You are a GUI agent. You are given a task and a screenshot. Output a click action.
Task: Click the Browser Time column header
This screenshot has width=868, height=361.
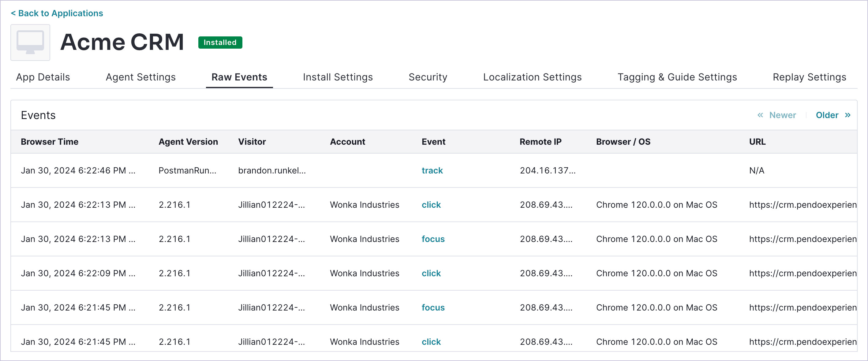[x=50, y=142]
